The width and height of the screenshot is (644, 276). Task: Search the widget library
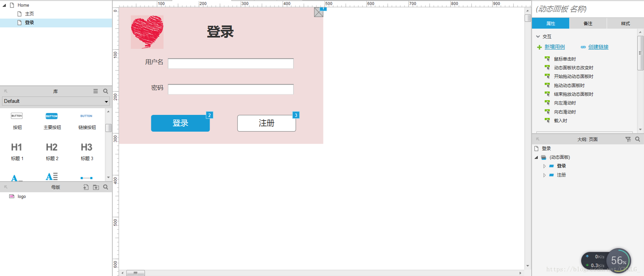coord(106,91)
